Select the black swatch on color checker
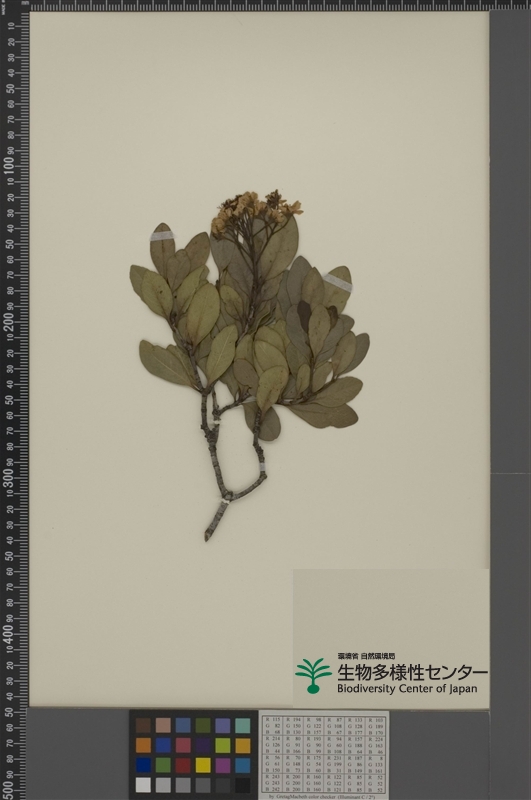Image resolution: width=531 pixels, height=800 pixels. tap(243, 785)
